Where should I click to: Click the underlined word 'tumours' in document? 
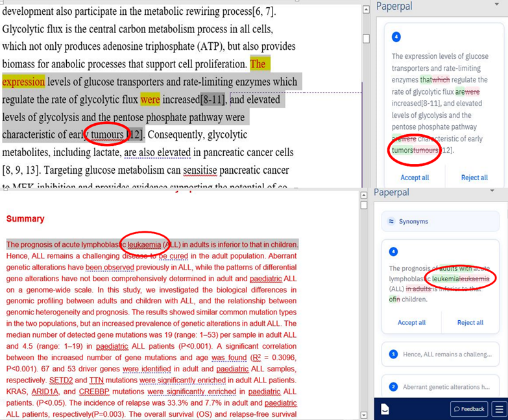(107, 135)
